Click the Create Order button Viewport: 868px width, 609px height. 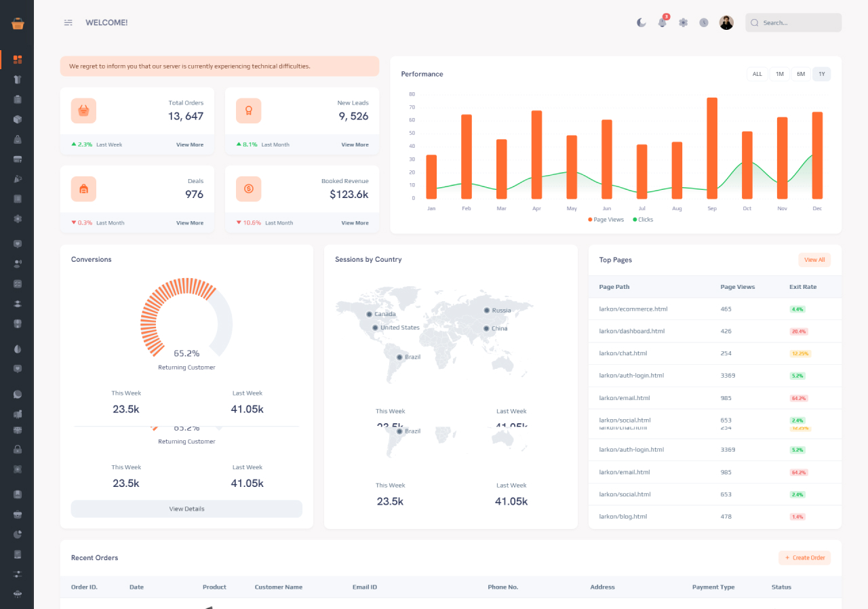pos(805,557)
